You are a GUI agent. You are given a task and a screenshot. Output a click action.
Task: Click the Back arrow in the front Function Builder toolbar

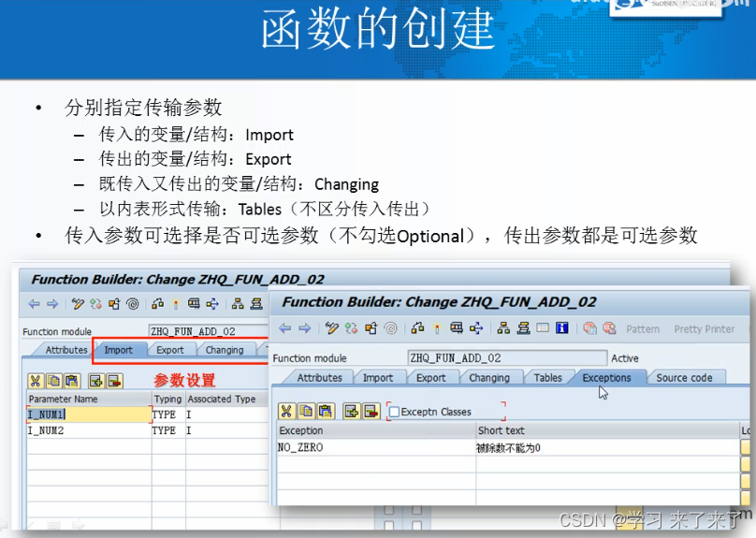[x=285, y=328]
